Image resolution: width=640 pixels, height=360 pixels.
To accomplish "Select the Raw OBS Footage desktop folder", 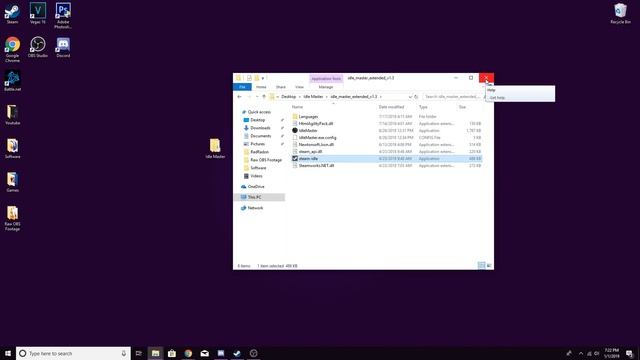I will [x=12, y=218].
